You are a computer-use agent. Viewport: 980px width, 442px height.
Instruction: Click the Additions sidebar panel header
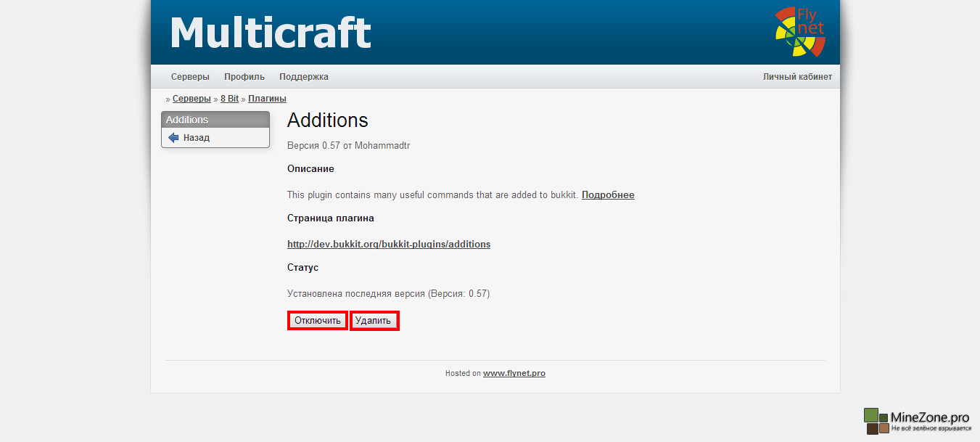(215, 120)
